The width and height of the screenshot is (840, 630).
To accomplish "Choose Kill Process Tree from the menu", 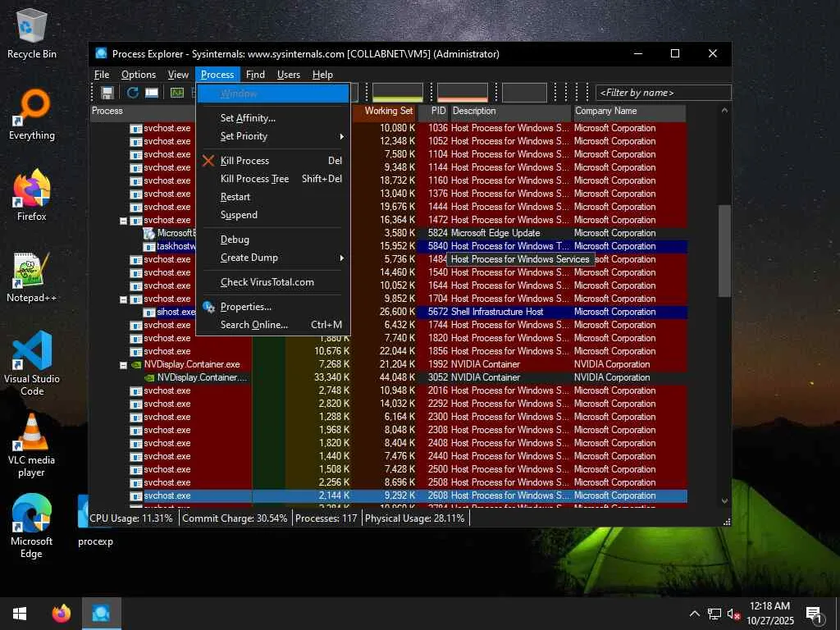I will (x=273, y=179).
